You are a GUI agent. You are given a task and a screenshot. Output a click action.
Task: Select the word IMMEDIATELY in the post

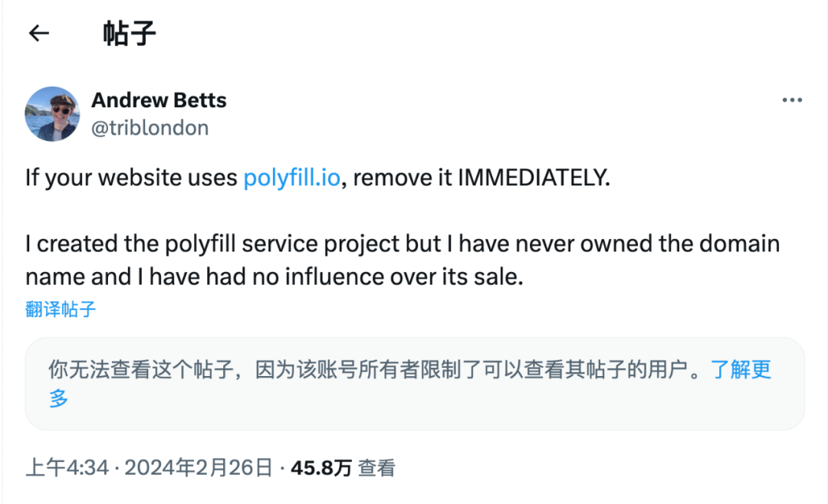(x=534, y=178)
